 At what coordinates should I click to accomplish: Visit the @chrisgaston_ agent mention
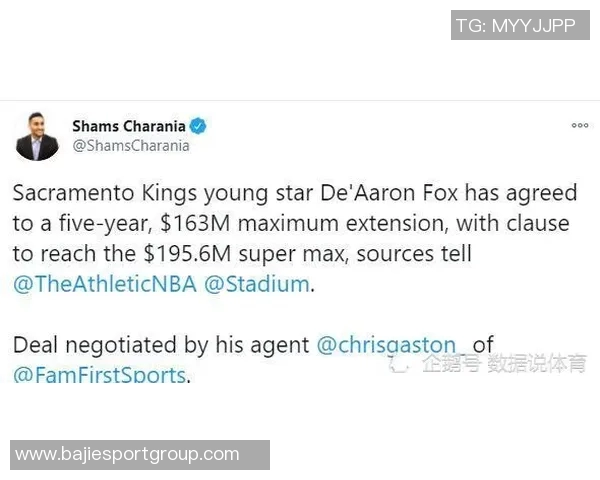pos(391,346)
